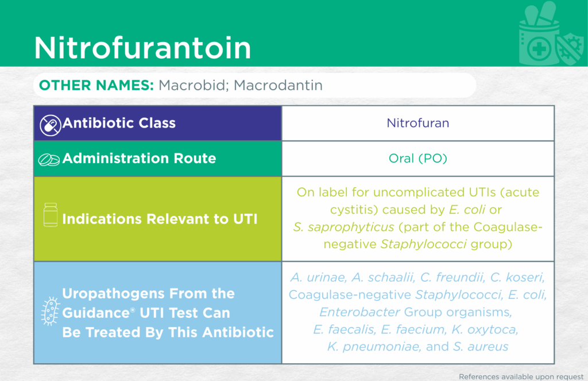The image size is (588, 381).
Task: Click the on-label uncomplicated UTIs description
Action: click(x=417, y=218)
